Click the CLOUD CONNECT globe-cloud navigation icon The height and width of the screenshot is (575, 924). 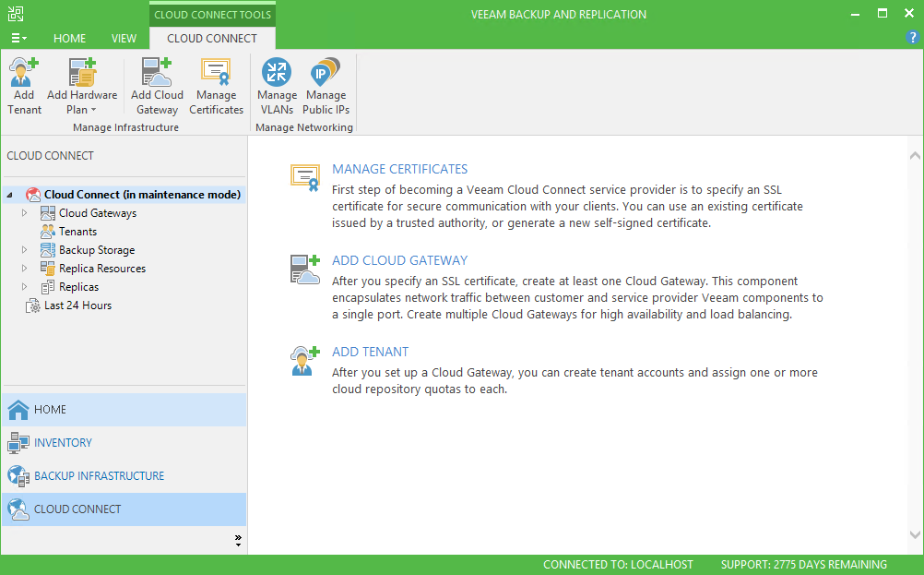click(x=18, y=509)
